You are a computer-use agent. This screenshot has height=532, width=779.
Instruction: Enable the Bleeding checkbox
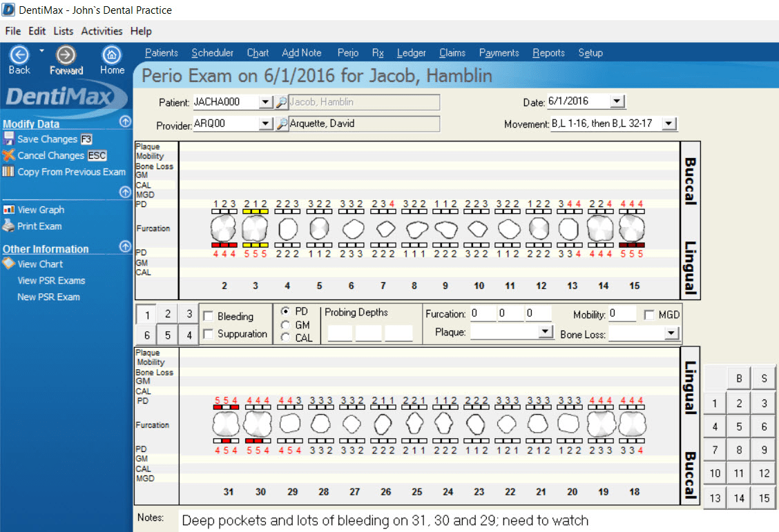pos(208,316)
